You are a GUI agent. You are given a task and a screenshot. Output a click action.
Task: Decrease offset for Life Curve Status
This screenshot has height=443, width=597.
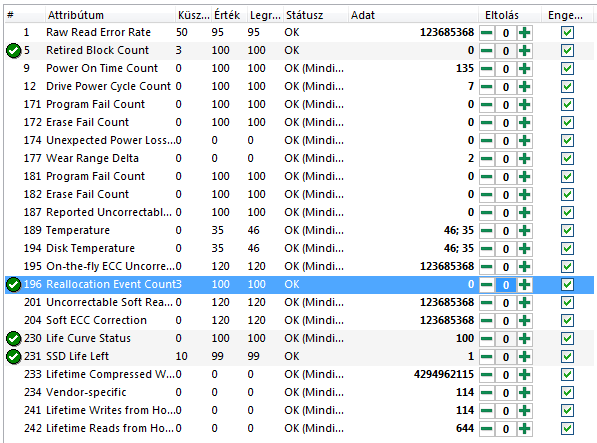pos(487,339)
